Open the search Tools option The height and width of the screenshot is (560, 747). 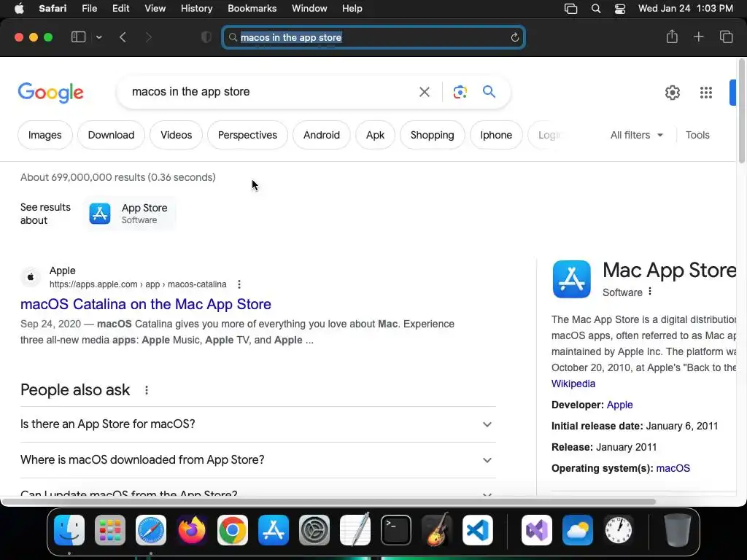coord(697,135)
